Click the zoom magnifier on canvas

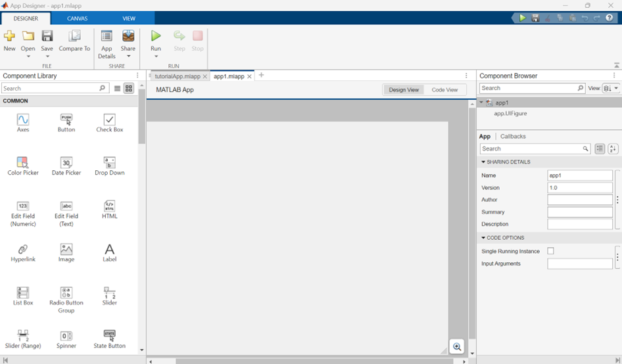click(457, 346)
